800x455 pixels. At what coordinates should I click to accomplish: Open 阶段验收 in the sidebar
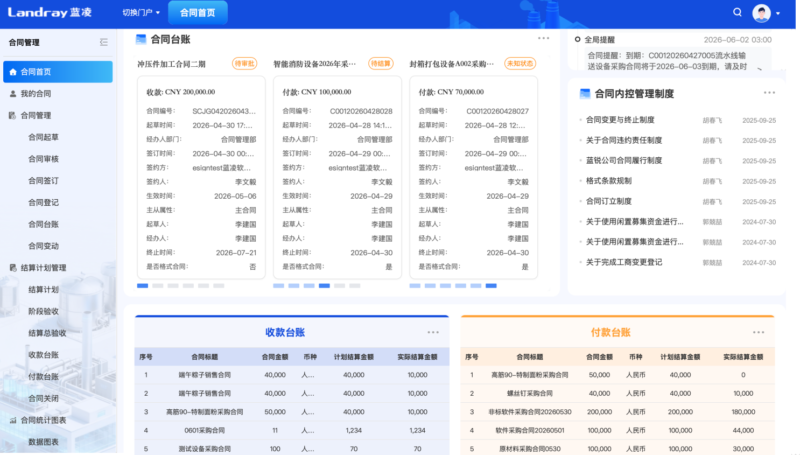[x=43, y=311]
